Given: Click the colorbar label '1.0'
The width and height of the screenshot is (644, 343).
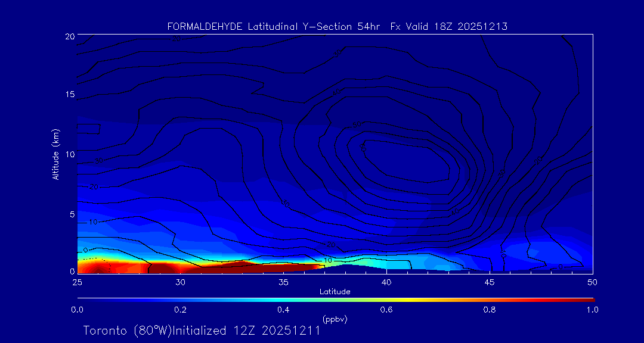Looking at the screenshot, I should pos(592,310).
